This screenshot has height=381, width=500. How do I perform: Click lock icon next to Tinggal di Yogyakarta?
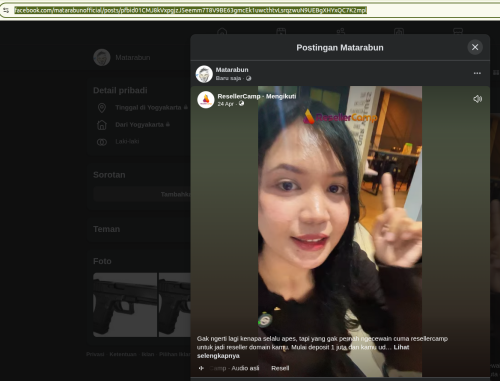(186, 107)
